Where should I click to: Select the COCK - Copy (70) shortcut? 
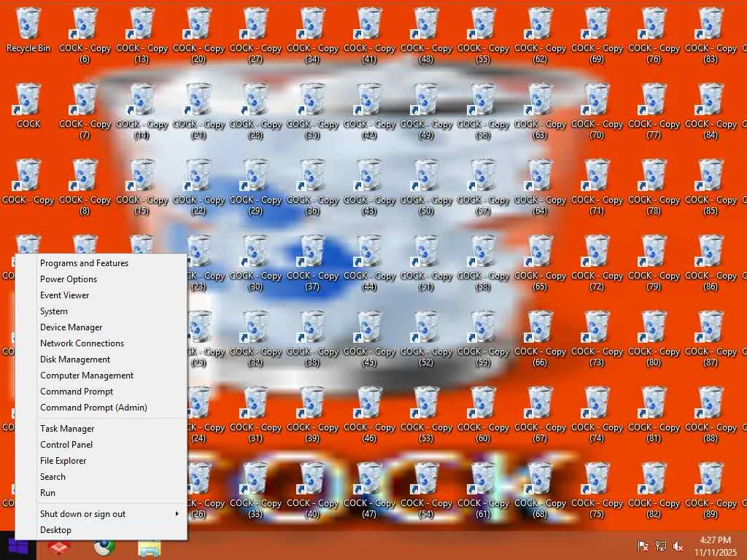597,111
